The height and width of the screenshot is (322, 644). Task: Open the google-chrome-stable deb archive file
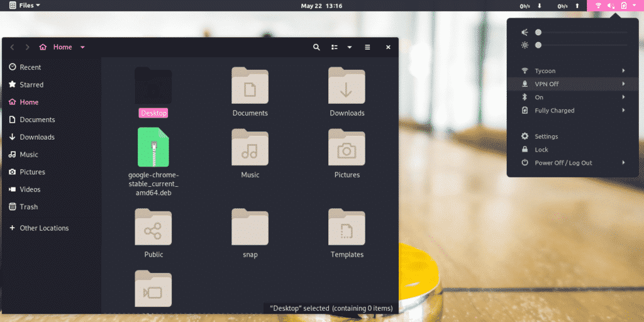point(153,147)
